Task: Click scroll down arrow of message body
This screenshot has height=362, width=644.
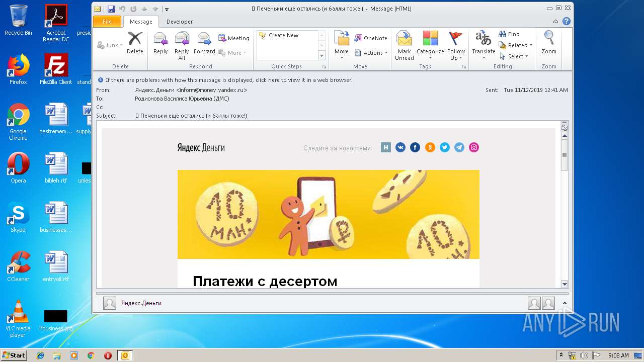Action: click(565, 284)
